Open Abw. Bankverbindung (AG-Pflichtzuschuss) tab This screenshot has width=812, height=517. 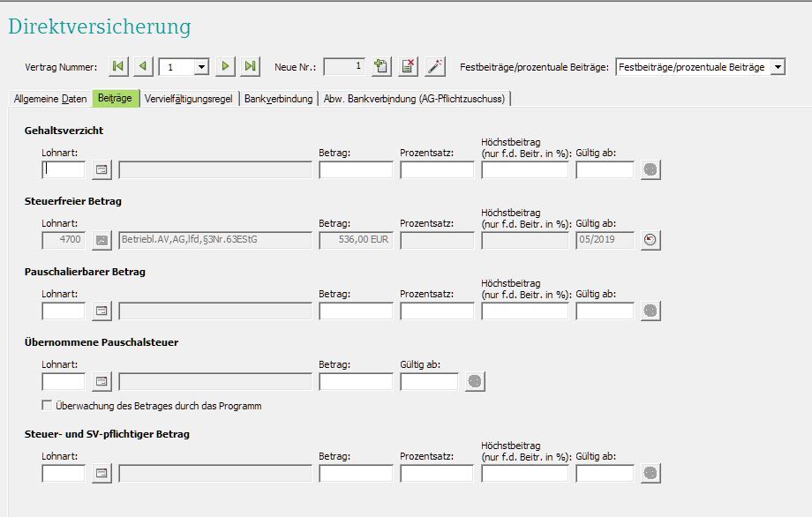414,99
